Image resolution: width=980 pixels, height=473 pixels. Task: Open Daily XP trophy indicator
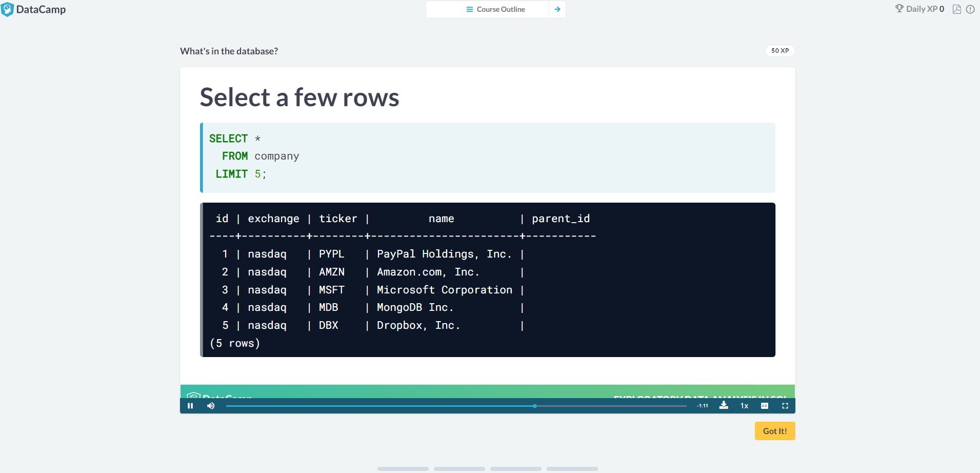919,9
